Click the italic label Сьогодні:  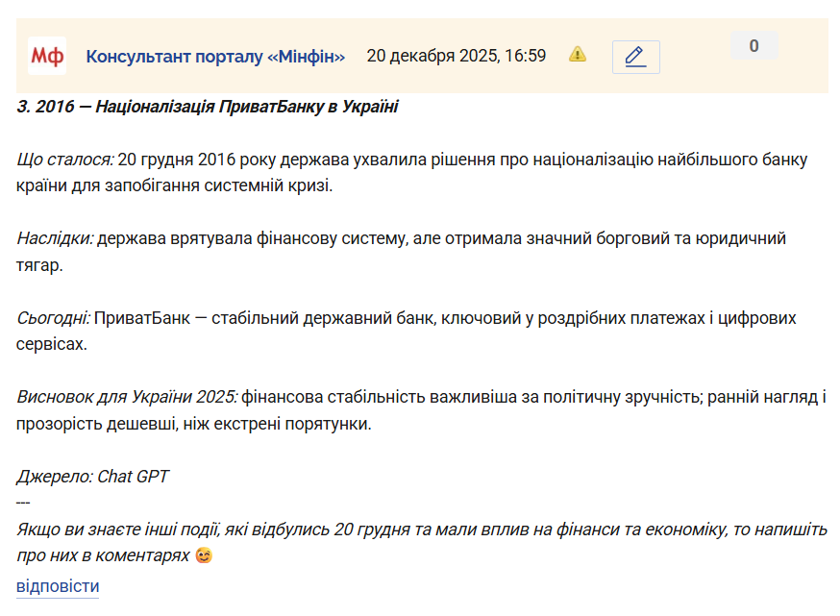click(x=54, y=317)
